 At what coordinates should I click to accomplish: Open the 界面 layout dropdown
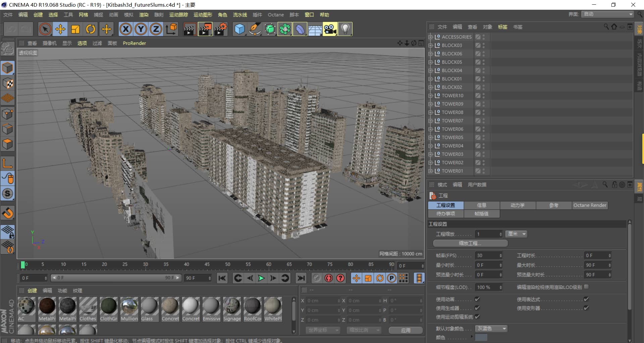[x=607, y=14]
